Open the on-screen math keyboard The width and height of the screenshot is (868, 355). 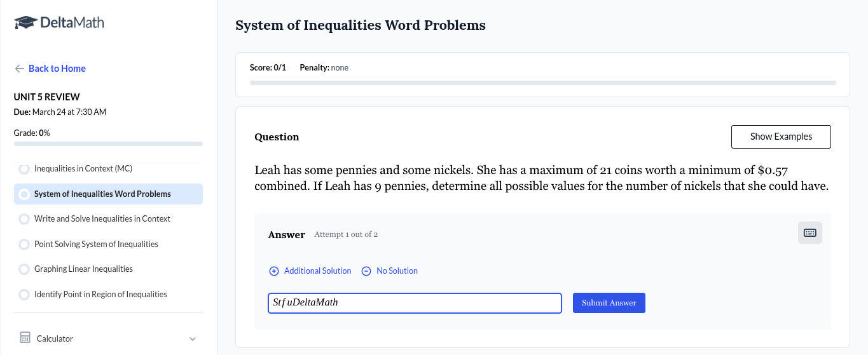click(809, 232)
